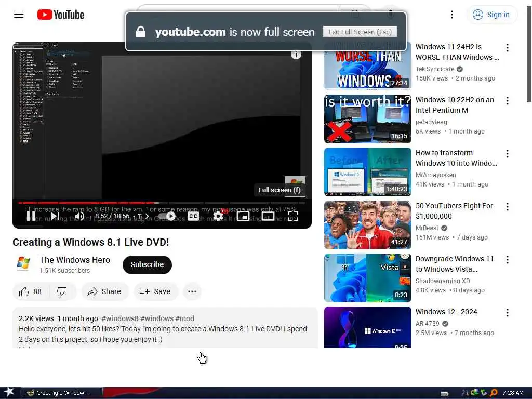This screenshot has width=532, height=399.
Task: Toggle autoplay switch
Action: point(167,216)
